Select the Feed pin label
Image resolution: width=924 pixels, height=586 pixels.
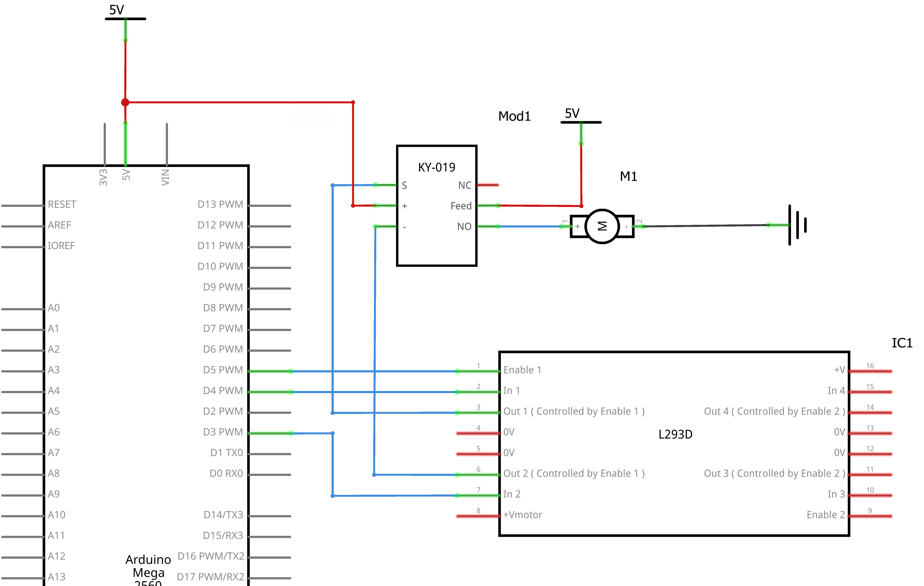click(x=461, y=206)
